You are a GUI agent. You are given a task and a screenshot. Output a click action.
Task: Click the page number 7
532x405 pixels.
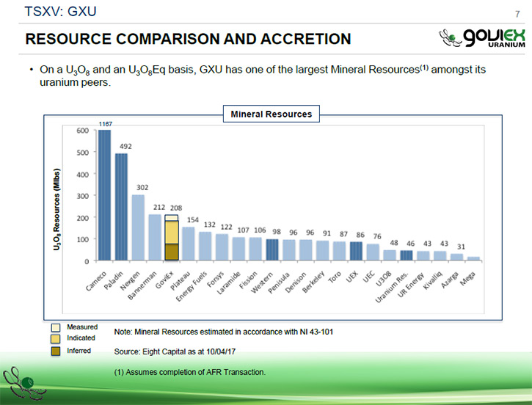point(517,14)
